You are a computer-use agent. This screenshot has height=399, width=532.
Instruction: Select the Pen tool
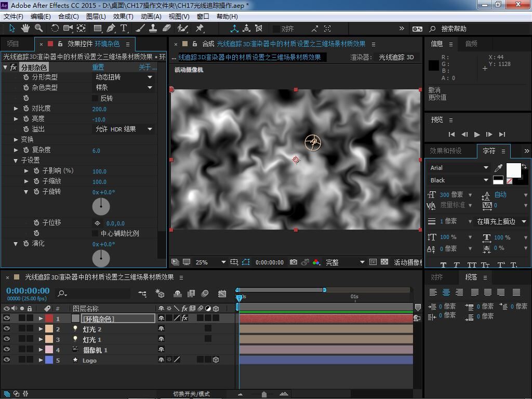click(x=111, y=28)
